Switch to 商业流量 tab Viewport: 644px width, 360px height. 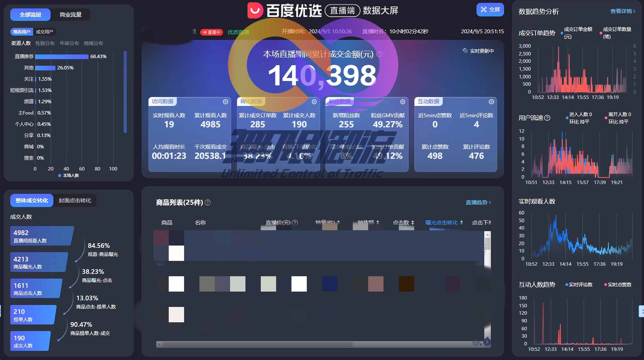70,15
